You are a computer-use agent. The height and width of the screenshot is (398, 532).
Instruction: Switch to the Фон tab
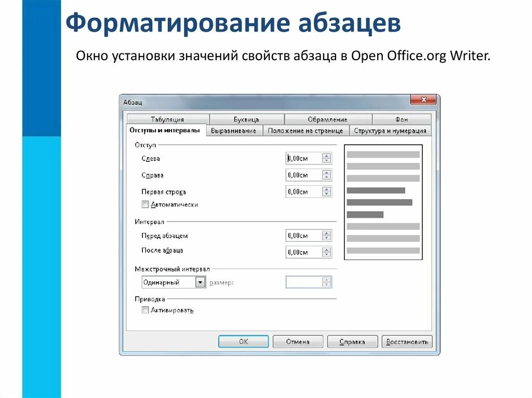tap(402, 119)
